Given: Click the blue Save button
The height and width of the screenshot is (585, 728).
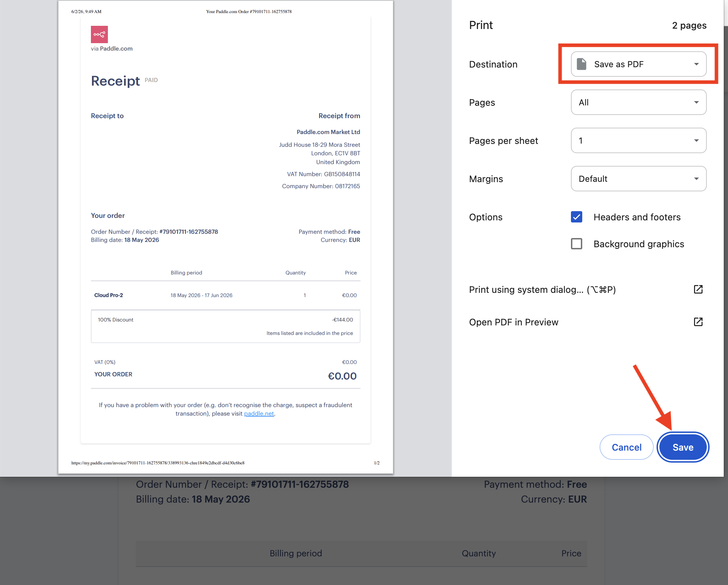Looking at the screenshot, I should click(683, 447).
